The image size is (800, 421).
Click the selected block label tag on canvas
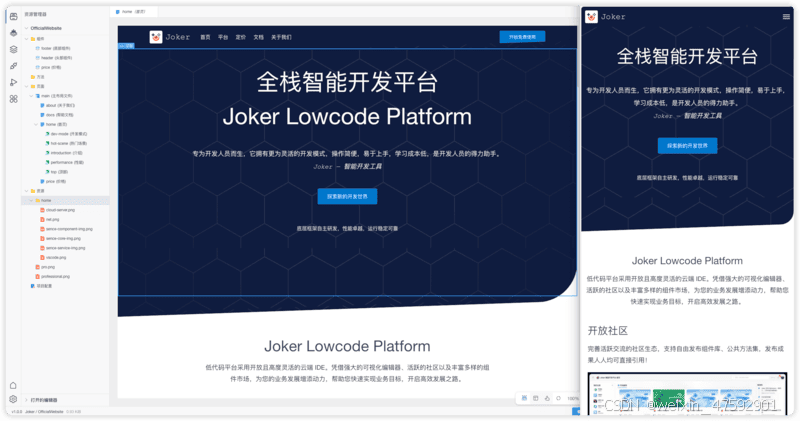tap(126, 46)
